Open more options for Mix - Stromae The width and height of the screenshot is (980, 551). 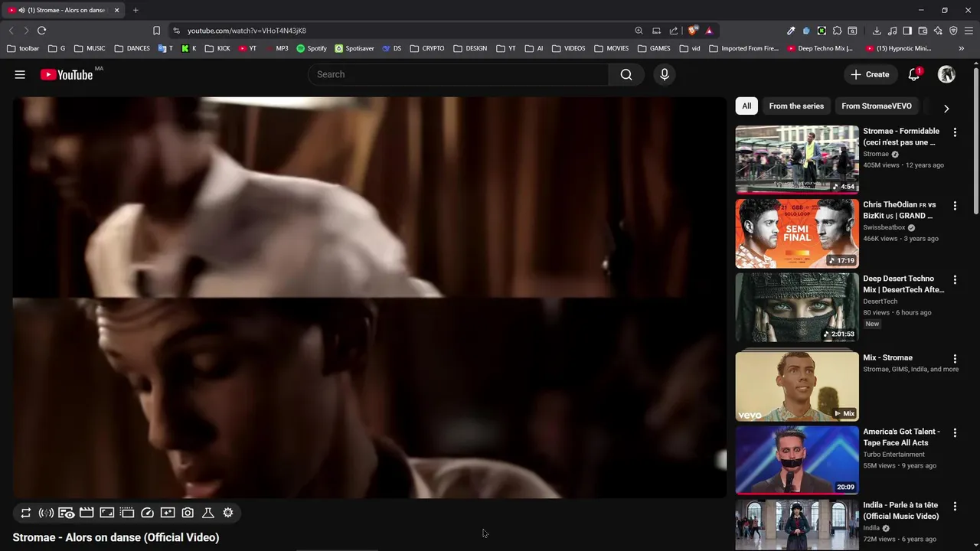tap(955, 359)
